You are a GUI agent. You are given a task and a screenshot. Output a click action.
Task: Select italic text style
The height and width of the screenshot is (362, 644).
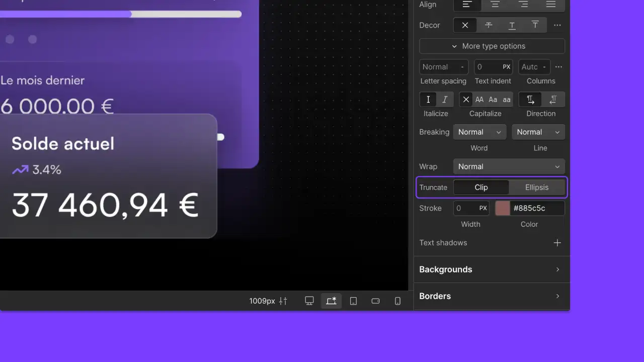pos(445,100)
